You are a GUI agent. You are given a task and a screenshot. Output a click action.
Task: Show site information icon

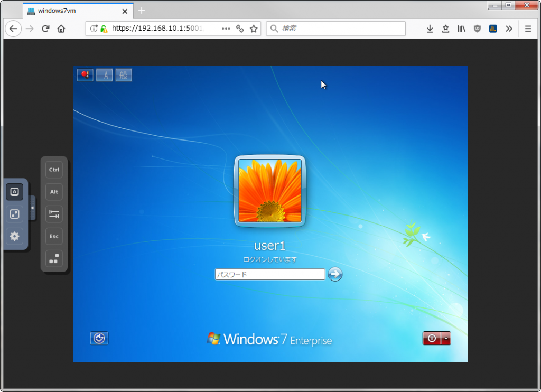click(94, 29)
